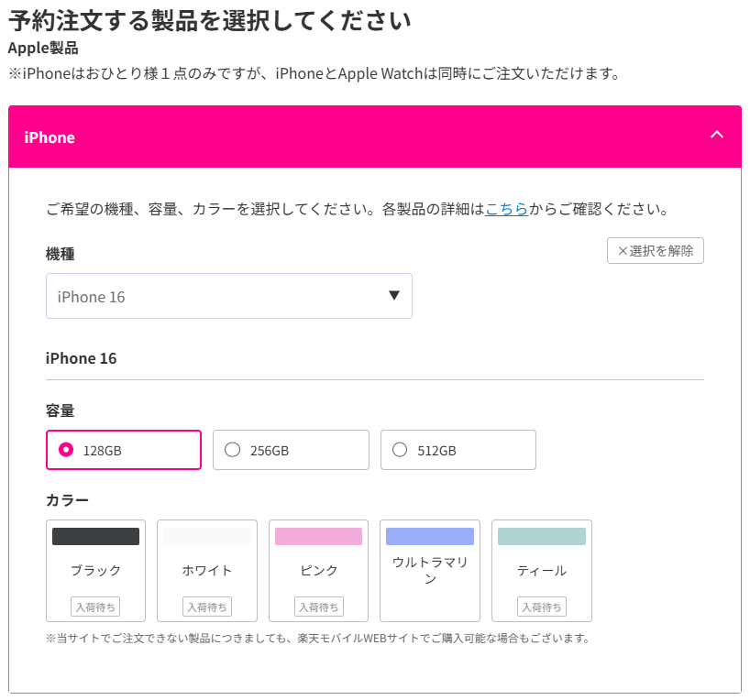Click the 入荷待ち badge under ブラック
This screenshot has width=750, height=700.
point(95,607)
